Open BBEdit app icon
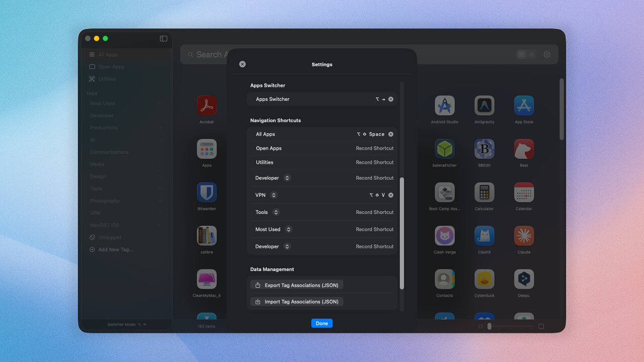The image size is (644, 362). [x=485, y=149]
